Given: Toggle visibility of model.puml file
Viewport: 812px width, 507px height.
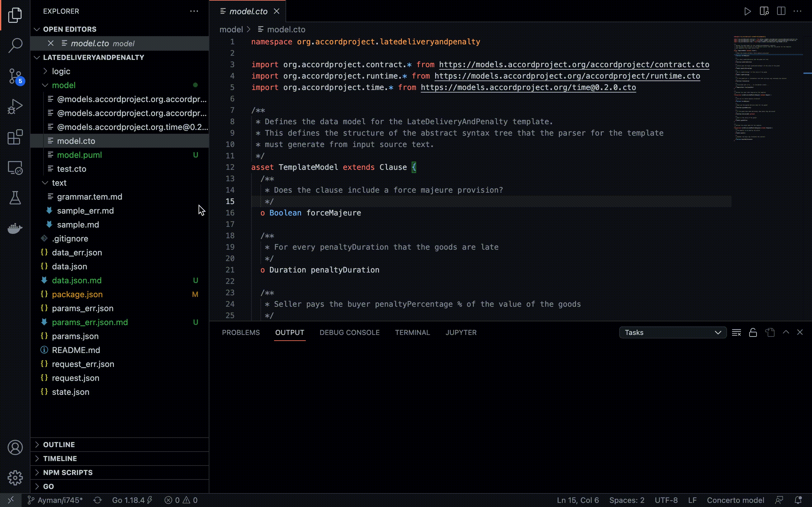Looking at the screenshot, I should click(79, 154).
